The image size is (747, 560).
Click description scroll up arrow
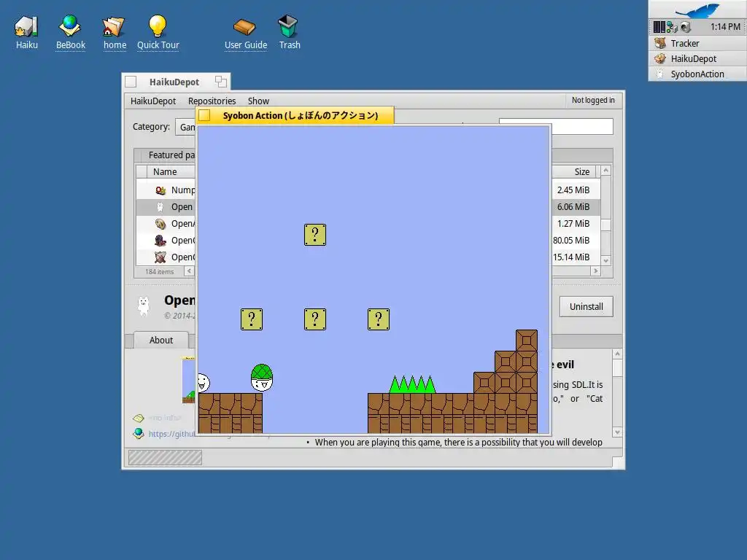pos(617,354)
